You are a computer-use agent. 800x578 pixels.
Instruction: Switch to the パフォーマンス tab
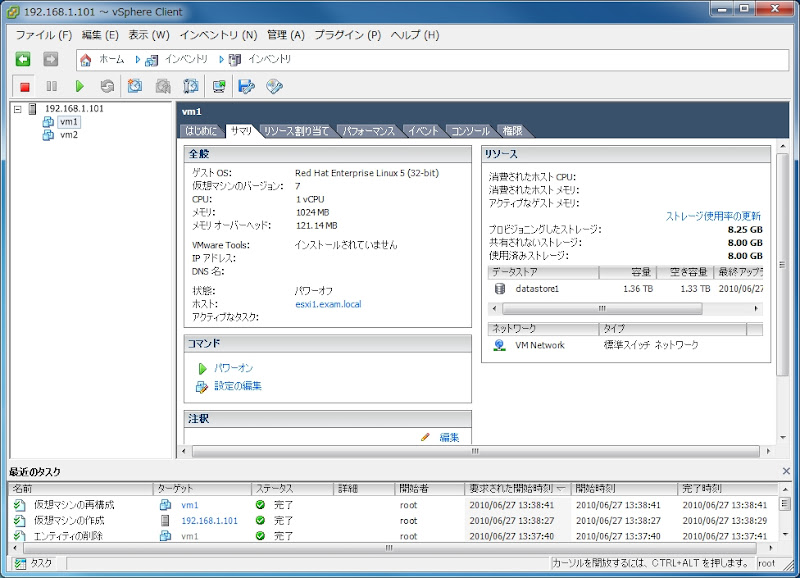click(x=368, y=131)
